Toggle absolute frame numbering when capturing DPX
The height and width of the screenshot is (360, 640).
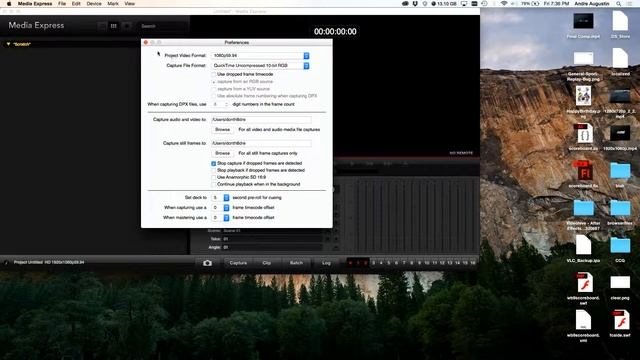point(213,96)
